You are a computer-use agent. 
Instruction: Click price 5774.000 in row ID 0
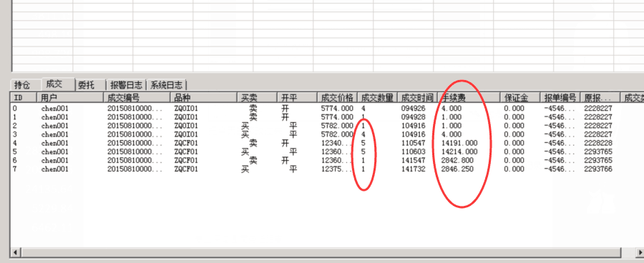pos(337,109)
